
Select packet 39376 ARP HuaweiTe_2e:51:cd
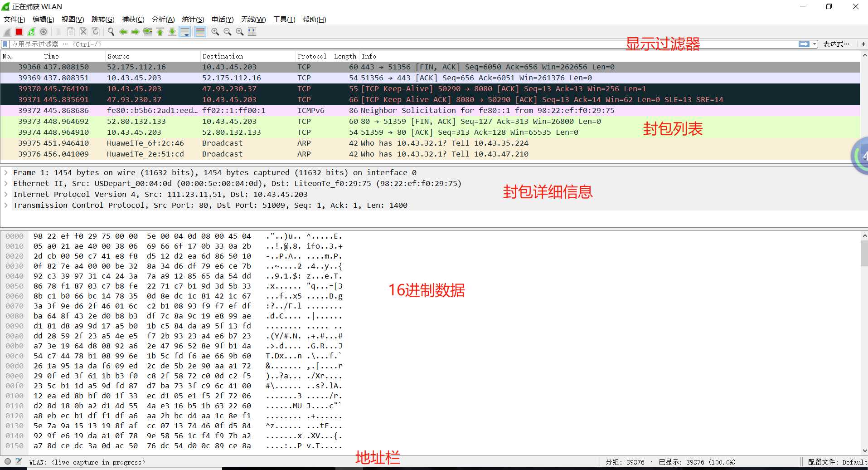point(430,154)
